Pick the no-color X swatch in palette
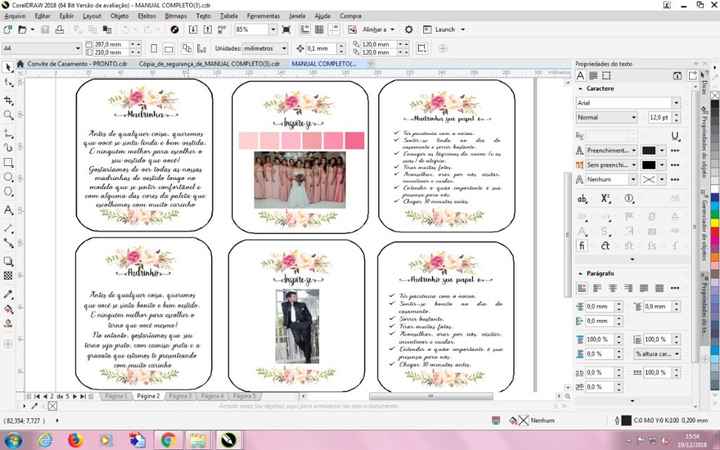The image size is (720, 450). [x=715, y=96]
